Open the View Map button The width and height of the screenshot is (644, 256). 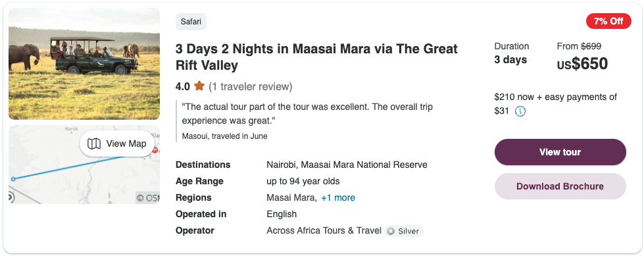click(117, 143)
